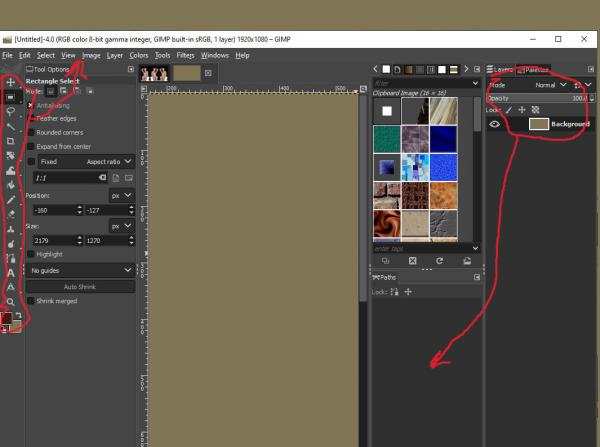The height and width of the screenshot is (447, 600).
Task: Select the Paths tool in toolbox
Action: pyautogui.click(x=11, y=259)
